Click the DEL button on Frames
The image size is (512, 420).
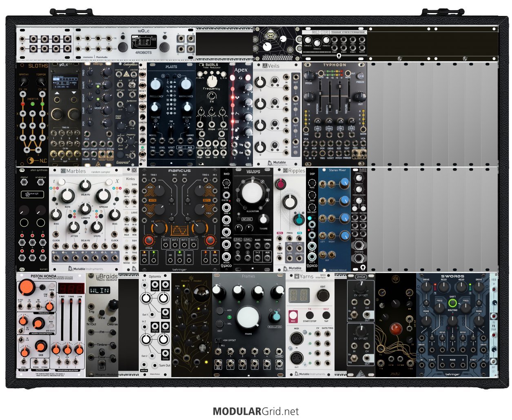[x=220, y=323]
